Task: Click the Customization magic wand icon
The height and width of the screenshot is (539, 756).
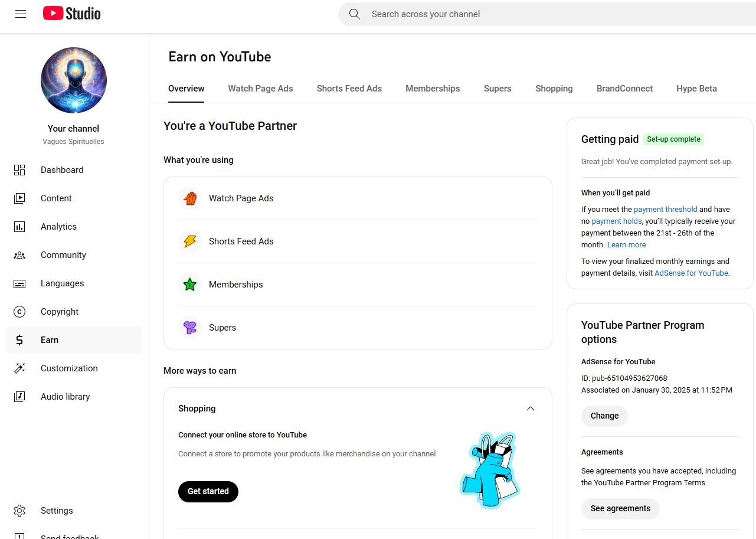Action: (19, 368)
